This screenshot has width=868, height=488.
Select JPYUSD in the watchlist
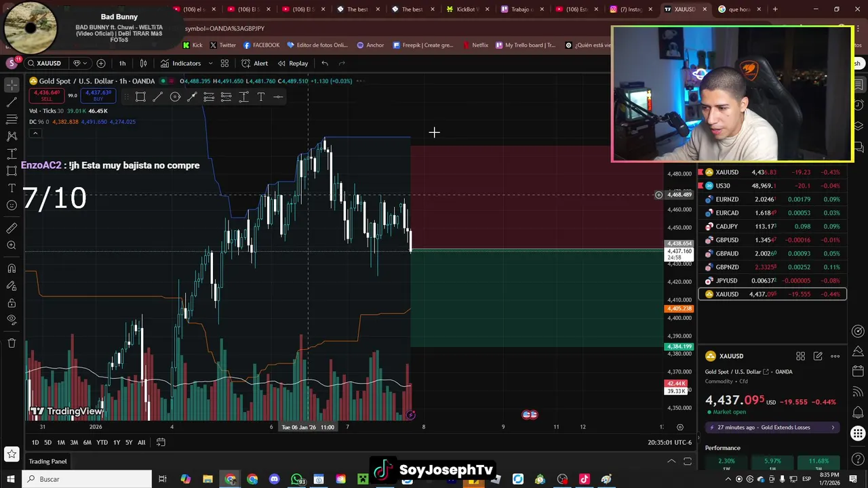(772, 281)
